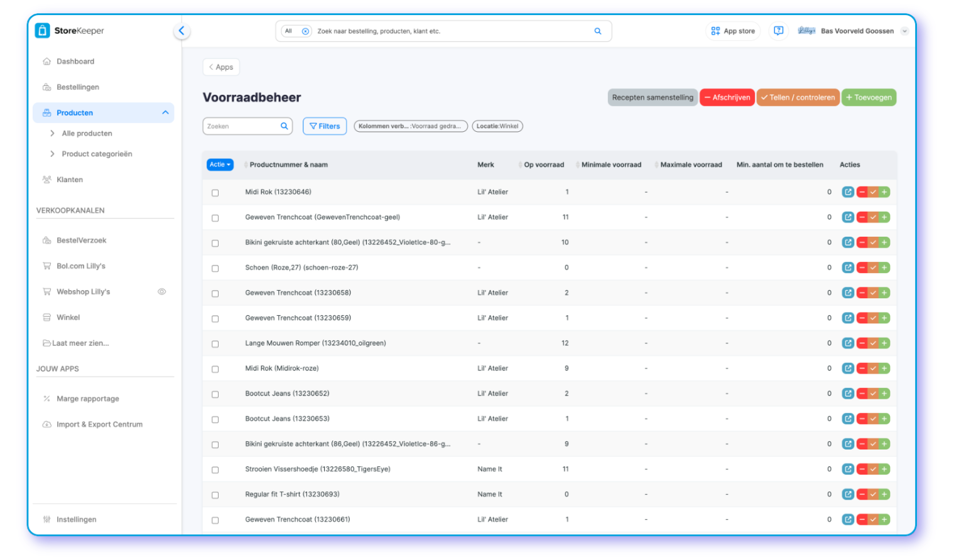954x560 pixels.
Task: Check the Strooien Vissershoedje row
Action: tap(215, 470)
